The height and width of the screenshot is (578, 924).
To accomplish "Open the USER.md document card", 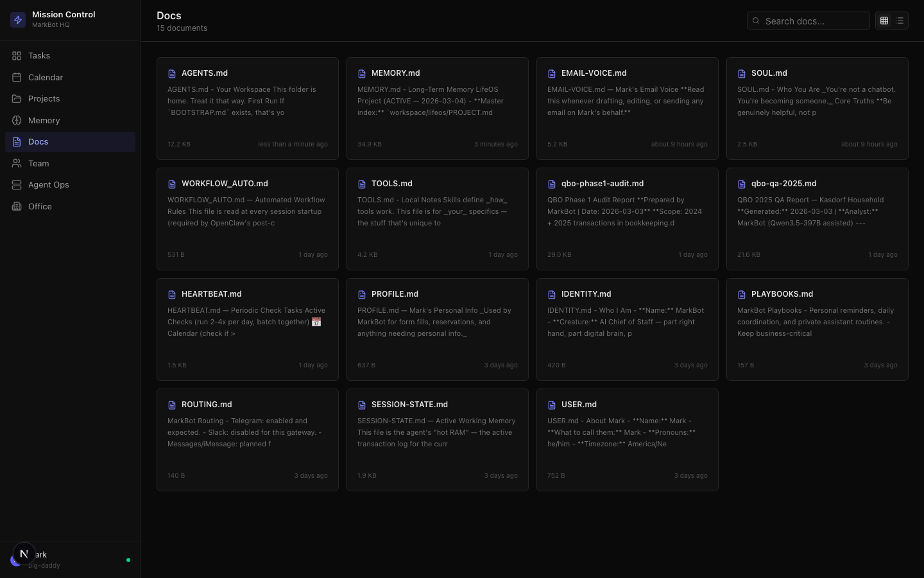I will coord(627,439).
